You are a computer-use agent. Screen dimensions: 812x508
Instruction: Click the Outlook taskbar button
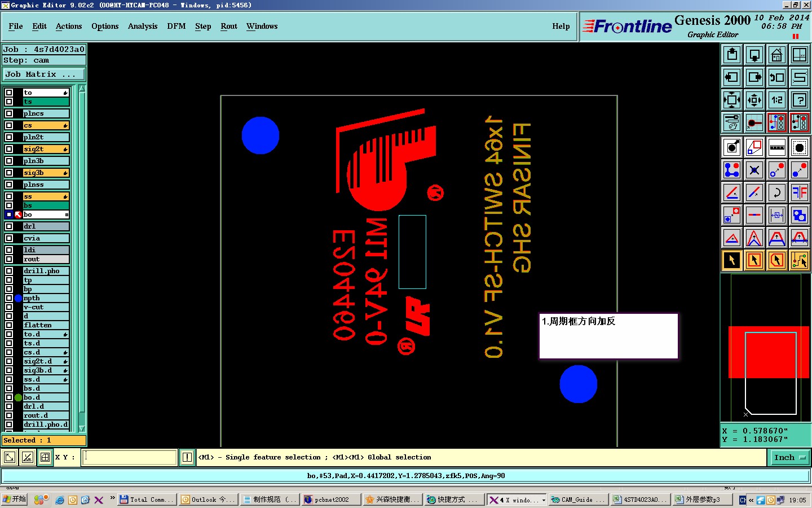click(209, 500)
